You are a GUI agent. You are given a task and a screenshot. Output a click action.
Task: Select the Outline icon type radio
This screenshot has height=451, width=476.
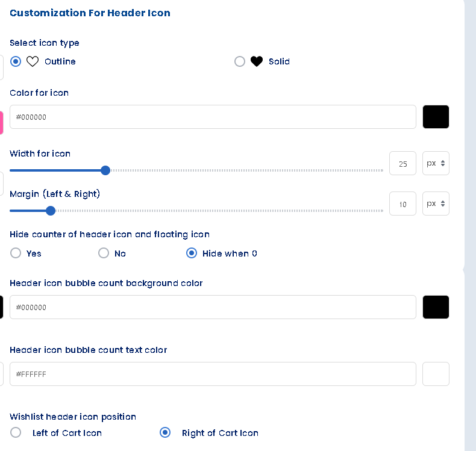pyautogui.click(x=16, y=61)
